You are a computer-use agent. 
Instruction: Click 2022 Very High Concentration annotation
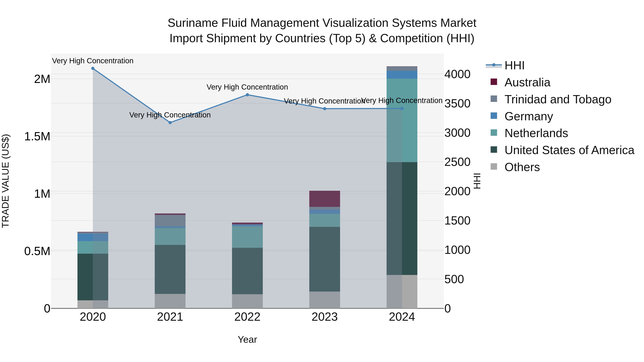pos(247,87)
